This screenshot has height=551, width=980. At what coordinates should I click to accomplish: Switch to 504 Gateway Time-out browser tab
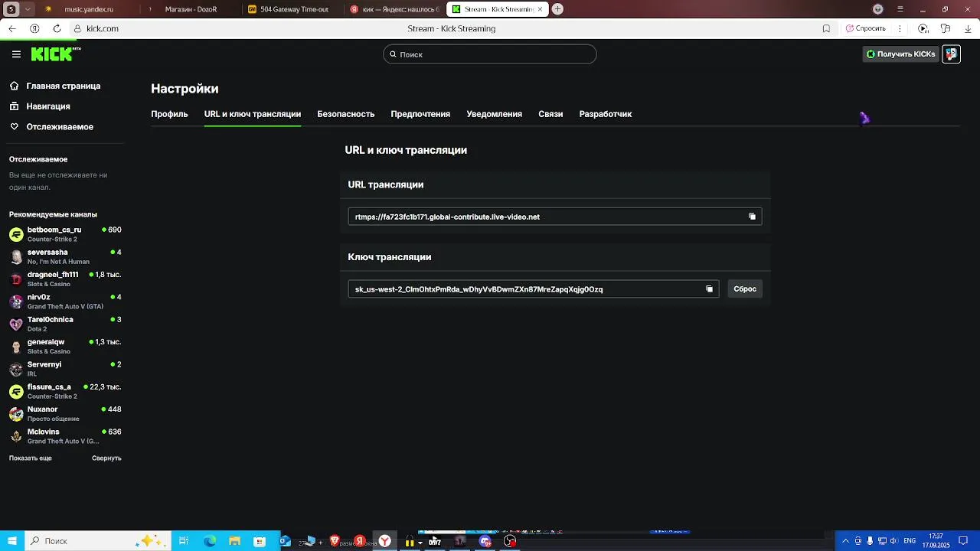point(294,9)
